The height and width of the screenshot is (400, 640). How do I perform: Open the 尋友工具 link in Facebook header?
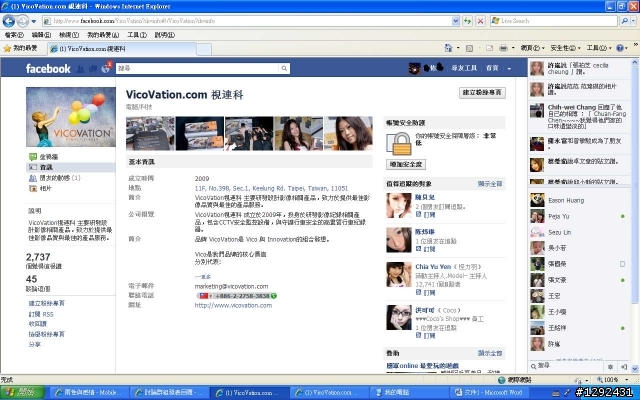pyautogui.click(x=464, y=68)
